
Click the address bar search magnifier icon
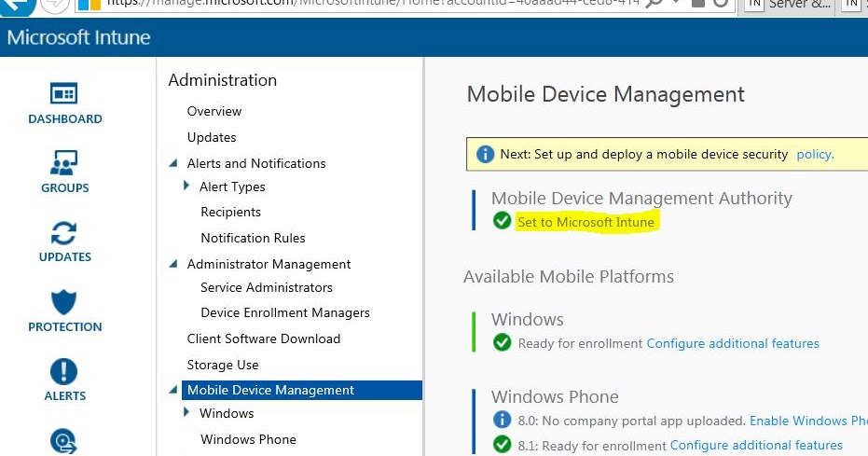(x=654, y=4)
